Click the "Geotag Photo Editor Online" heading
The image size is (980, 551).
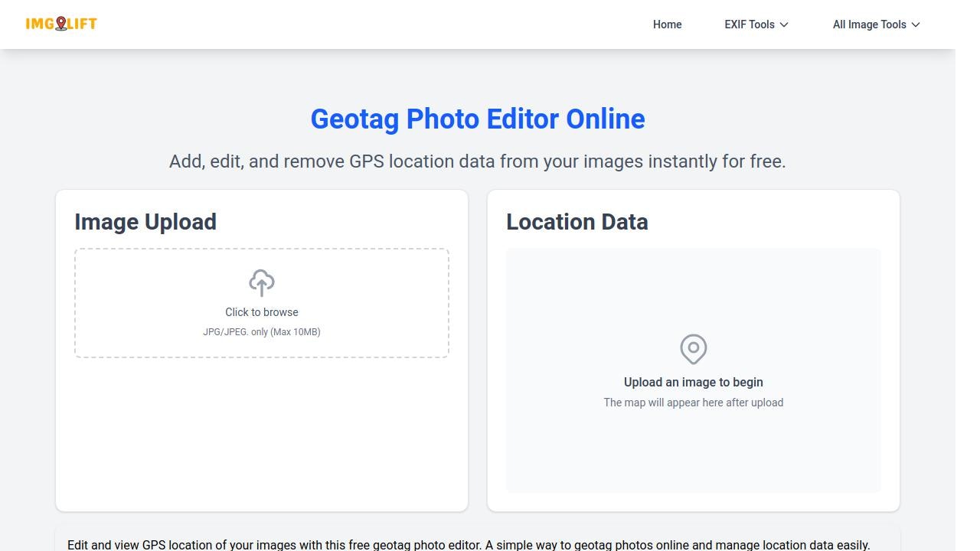point(478,119)
